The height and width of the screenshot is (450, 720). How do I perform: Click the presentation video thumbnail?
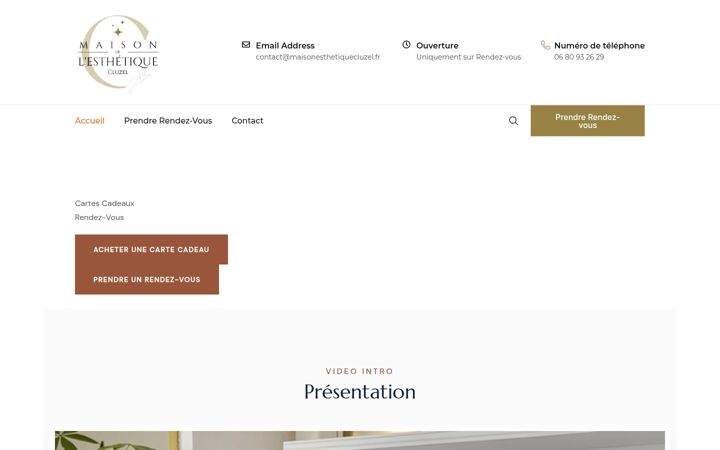pyautogui.click(x=360, y=440)
